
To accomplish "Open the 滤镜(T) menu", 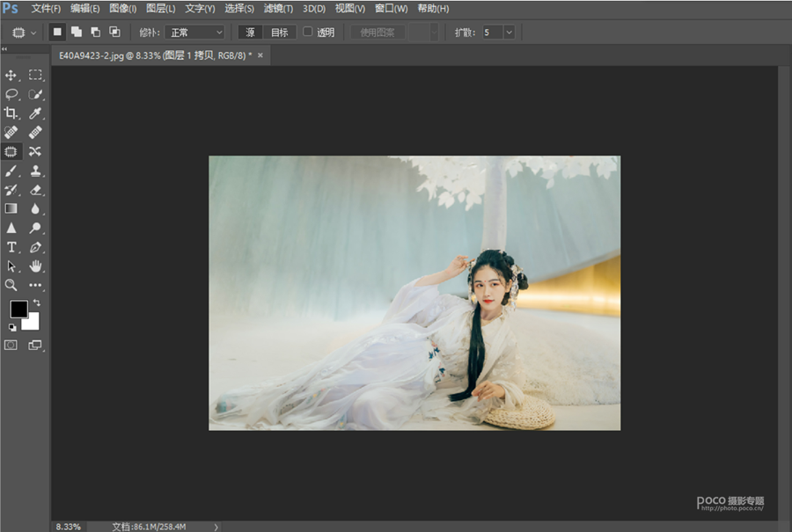I will click(x=278, y=9).
